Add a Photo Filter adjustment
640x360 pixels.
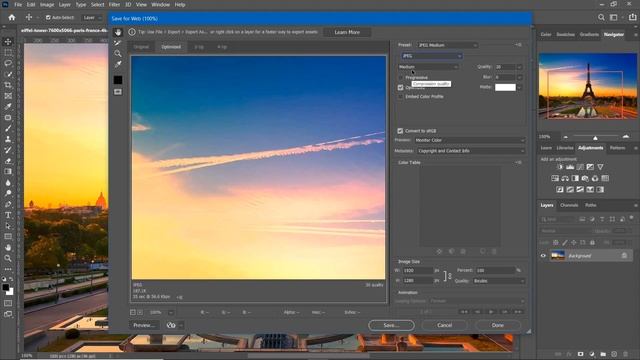tap(585, 178)
